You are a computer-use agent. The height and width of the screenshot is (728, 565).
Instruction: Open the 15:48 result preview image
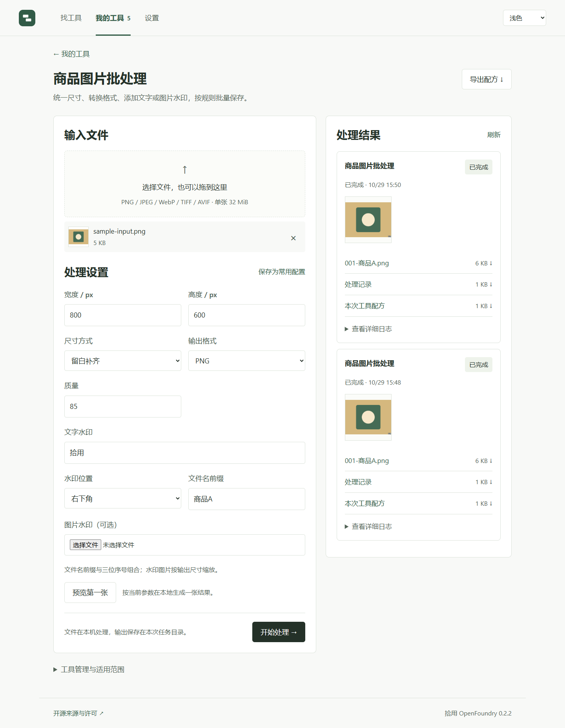point(368,417)
